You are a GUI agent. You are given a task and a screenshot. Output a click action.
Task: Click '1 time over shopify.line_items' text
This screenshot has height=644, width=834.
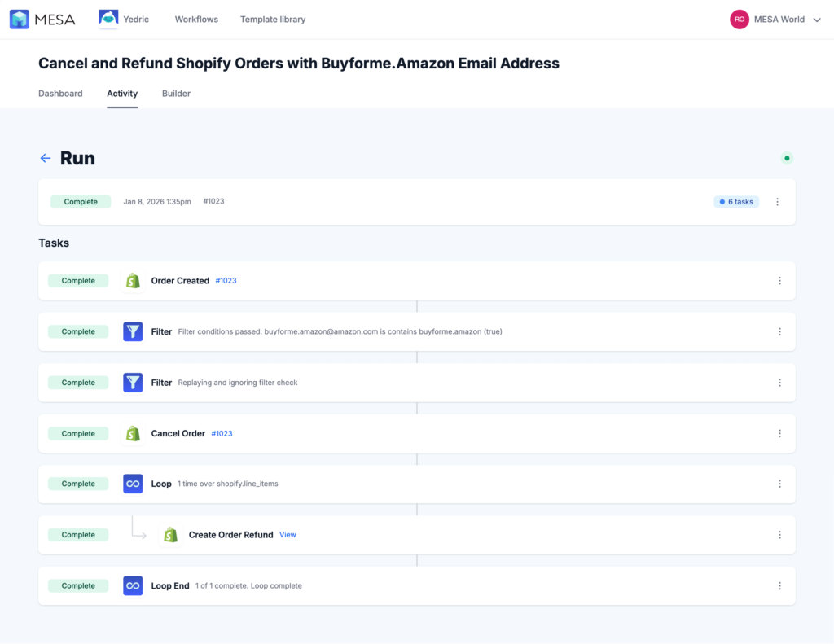(228, 484)
